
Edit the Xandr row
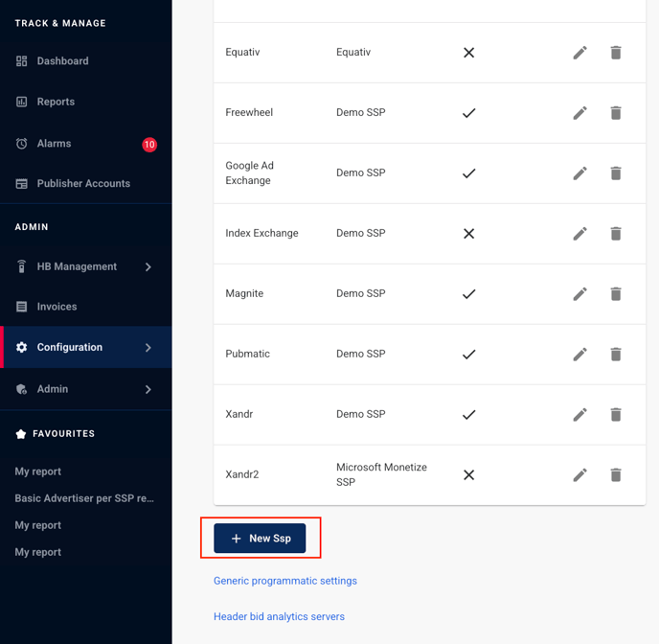(580, 415)
